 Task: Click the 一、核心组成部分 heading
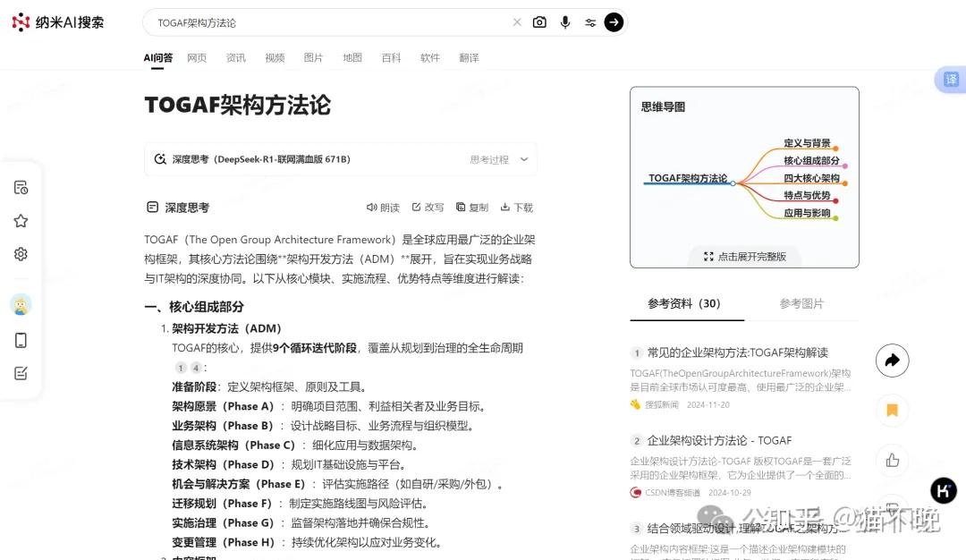click(194, 307)
